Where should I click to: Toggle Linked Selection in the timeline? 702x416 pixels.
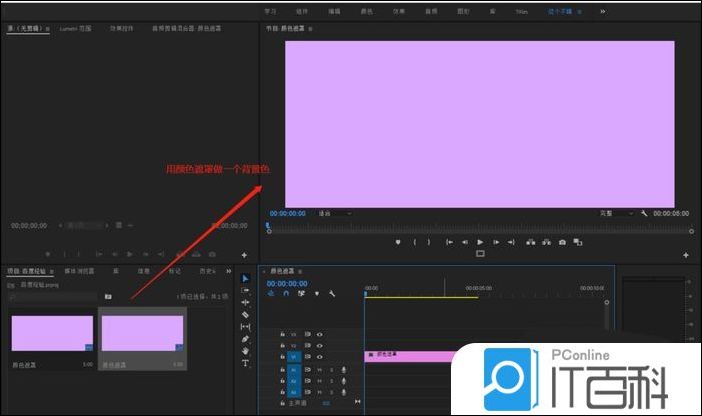tap(301, 293)
